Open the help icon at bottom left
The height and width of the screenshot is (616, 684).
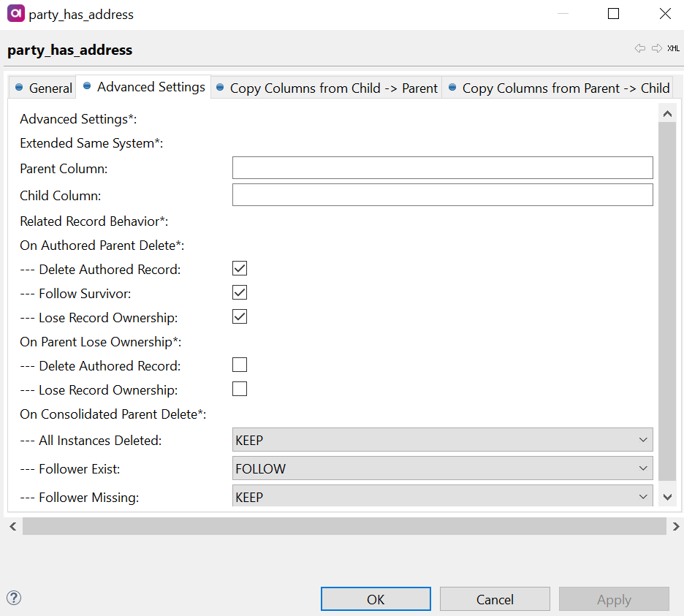click(x=13, y=598)
